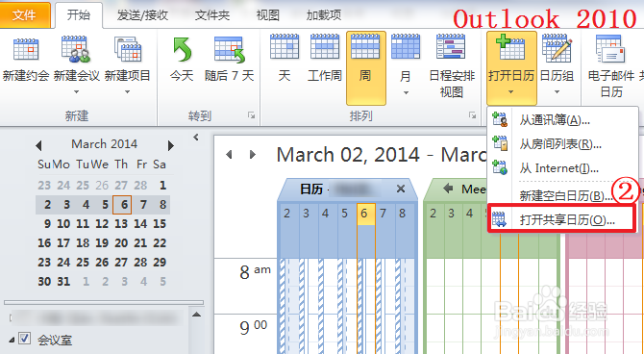
Task: Select April 5 in mini calendar
Action: (x=162, y=282)
